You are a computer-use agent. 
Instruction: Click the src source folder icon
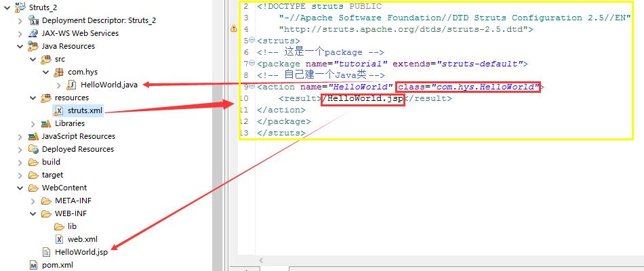(46, 59)
